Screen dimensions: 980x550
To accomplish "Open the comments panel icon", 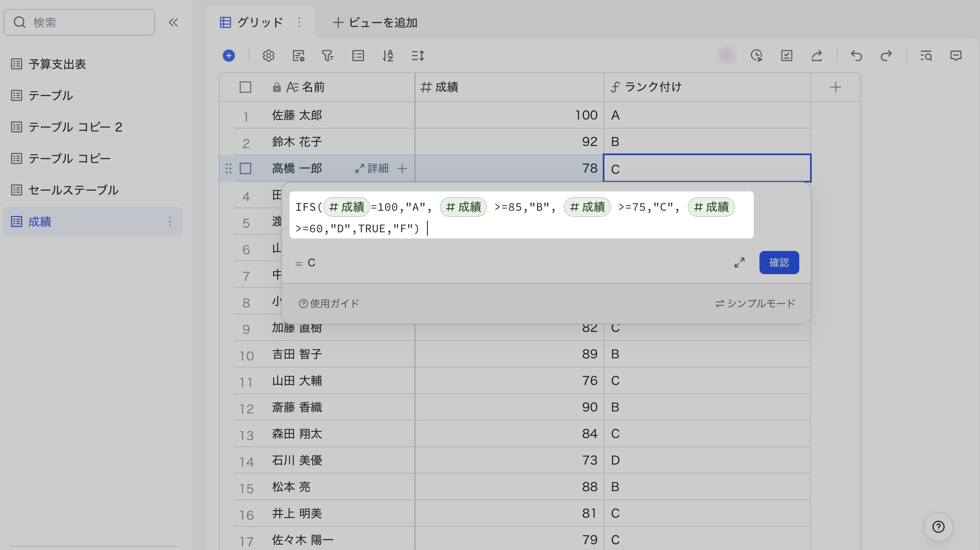I will pos(956,56).
